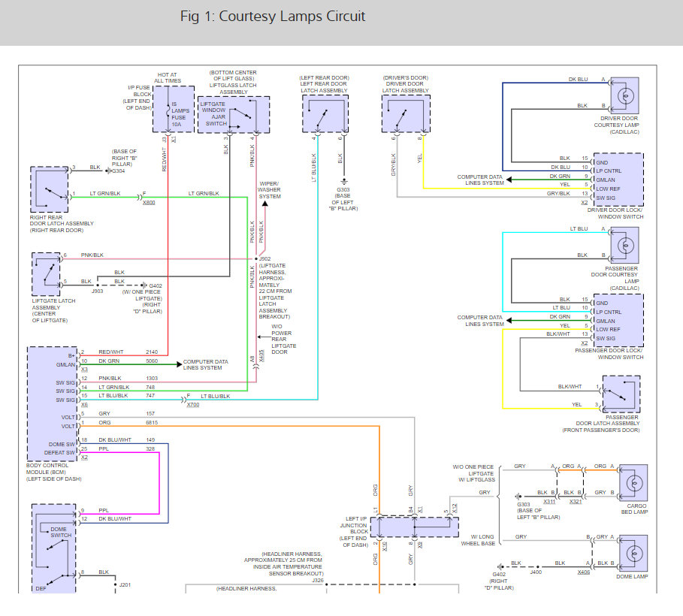Click the Driver Door latch switch symbol
The height and width of the screenshot is (616, 683).
(x=406, y=113)
